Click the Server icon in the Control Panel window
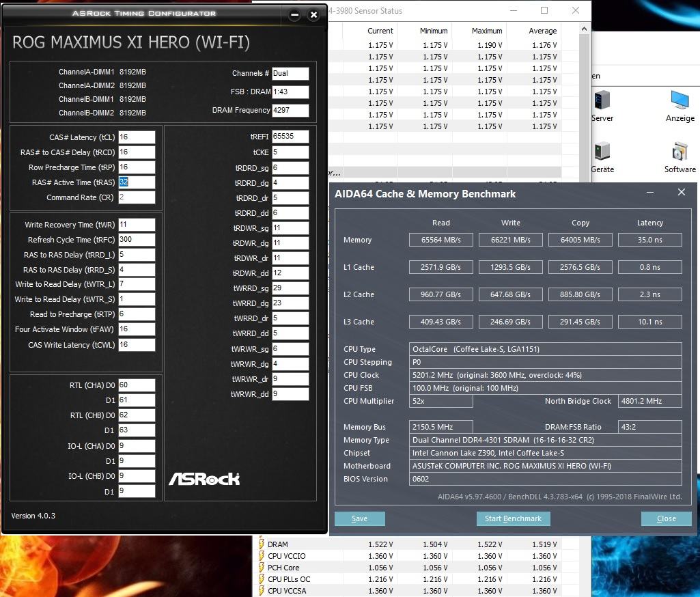The image size is (700, 597). coord(602,100)
